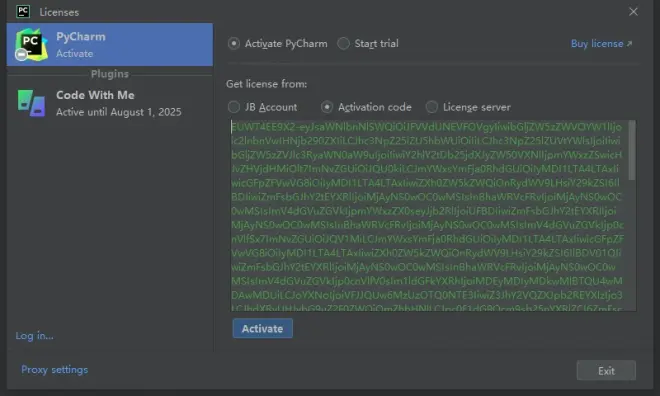Click the Code With Me plugin icon
The image size is (660, 396).
[32, 103]
